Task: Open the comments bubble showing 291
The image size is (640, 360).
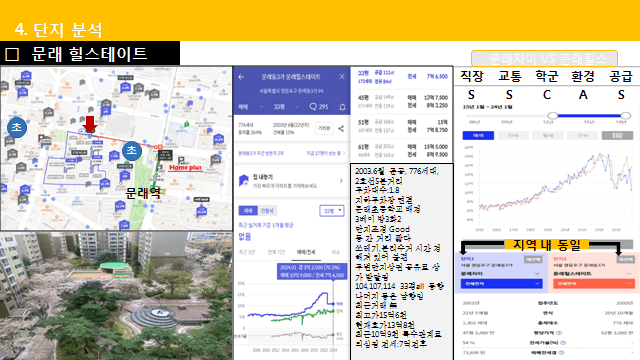Action: pos(319,107)
